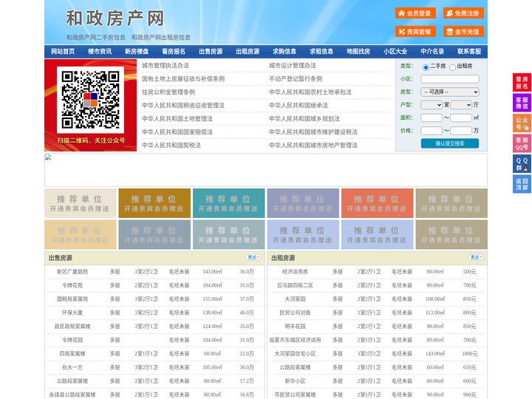Open the 公众号 sidebar button
Viewport: 532px width, 399px height.
tap(522, 123)
